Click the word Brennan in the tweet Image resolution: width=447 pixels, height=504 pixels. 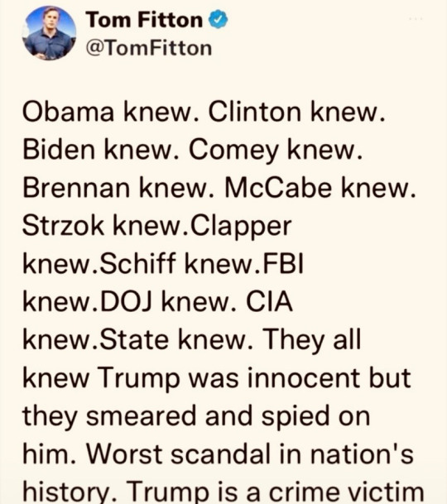click(x=76, y=189)
